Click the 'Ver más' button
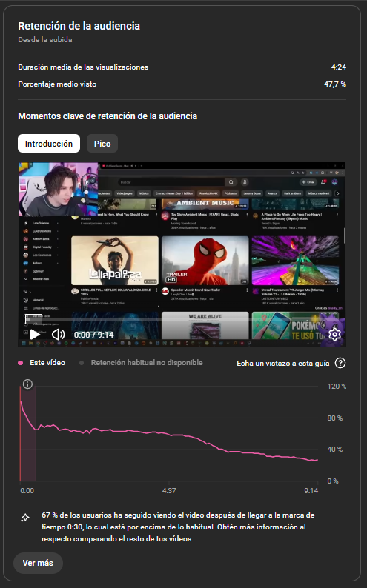 [x=38, y=563]
